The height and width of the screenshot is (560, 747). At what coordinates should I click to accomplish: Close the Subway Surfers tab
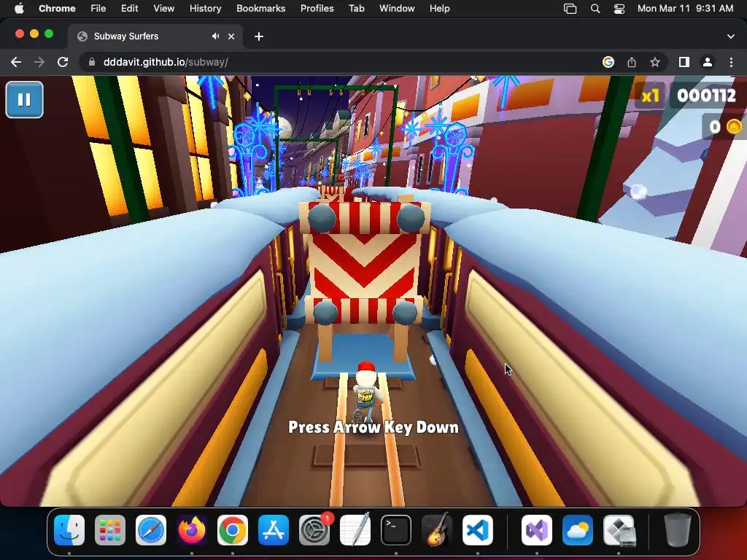click(231, 36)
